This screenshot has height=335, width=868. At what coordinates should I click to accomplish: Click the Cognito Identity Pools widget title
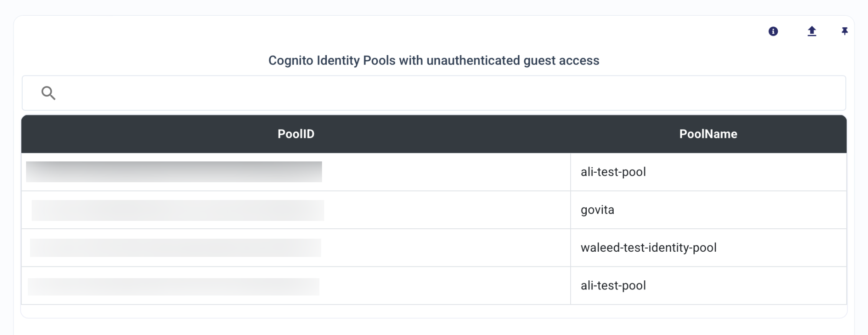tap(434, 60)
